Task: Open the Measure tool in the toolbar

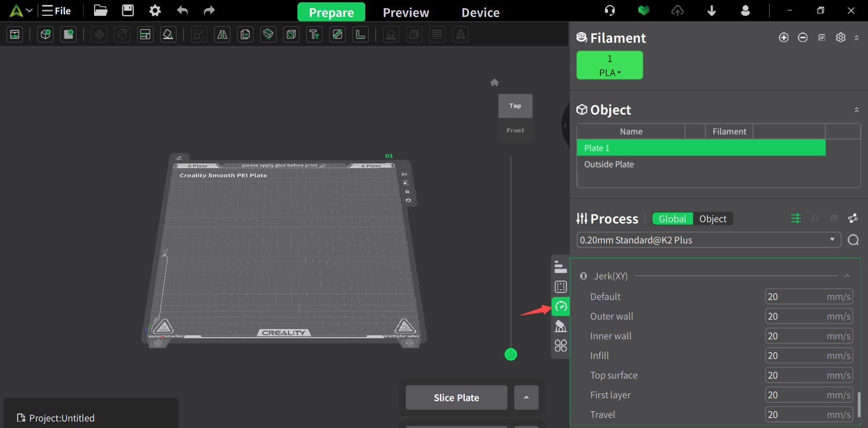Action: tap(360, 34)
